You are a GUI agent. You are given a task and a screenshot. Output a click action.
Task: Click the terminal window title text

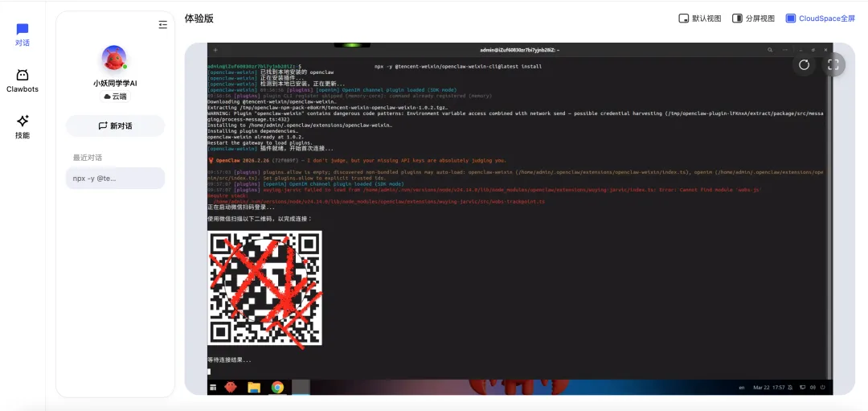[x=520, y=50]
